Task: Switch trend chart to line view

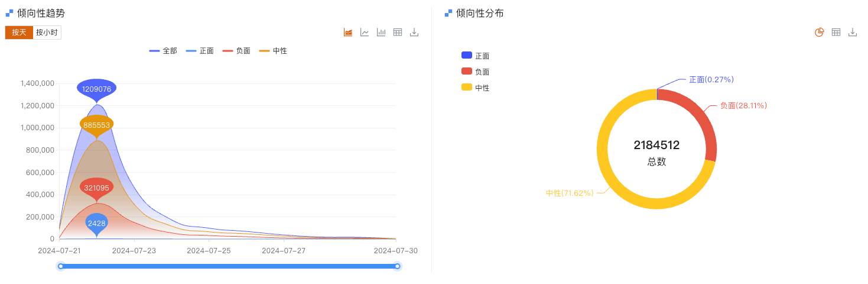Action: pyautogui.click(x=365, y=32)
